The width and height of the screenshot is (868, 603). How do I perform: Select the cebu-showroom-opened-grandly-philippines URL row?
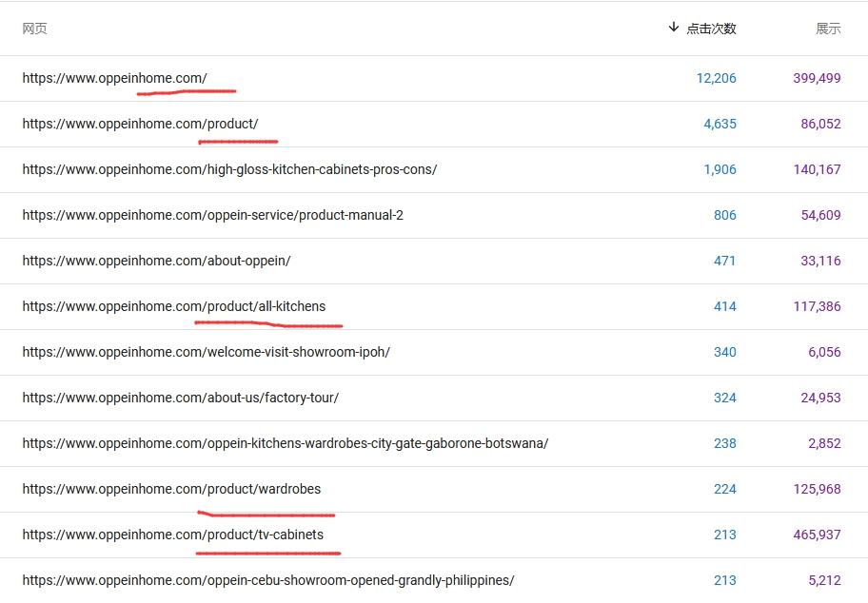[x=267, y=580]
